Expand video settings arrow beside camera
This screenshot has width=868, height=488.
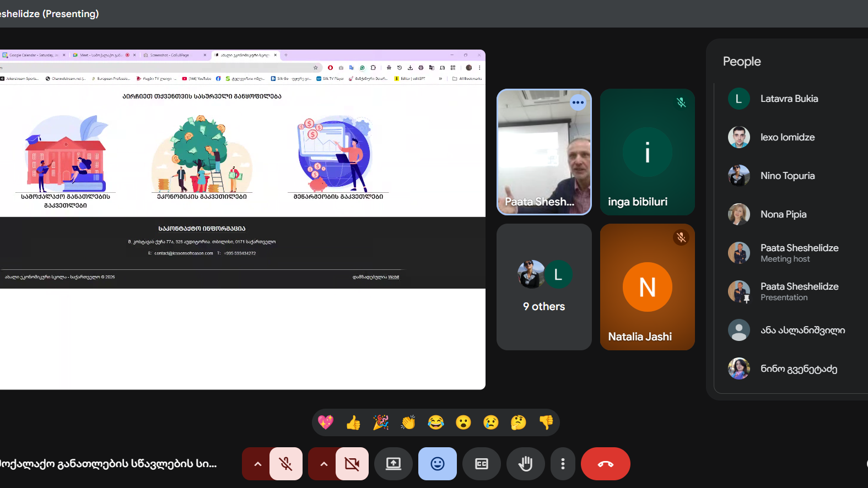324,464
